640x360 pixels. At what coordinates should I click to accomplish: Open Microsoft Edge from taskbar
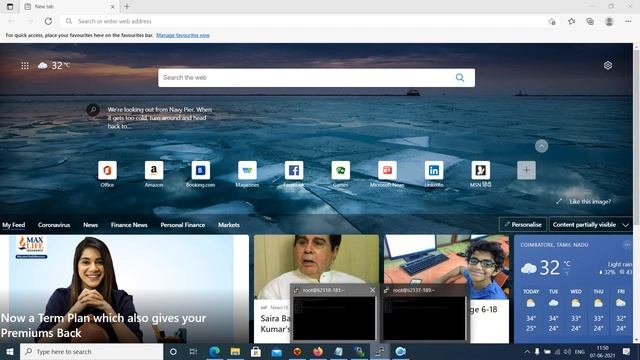click(x=215, y=351)
